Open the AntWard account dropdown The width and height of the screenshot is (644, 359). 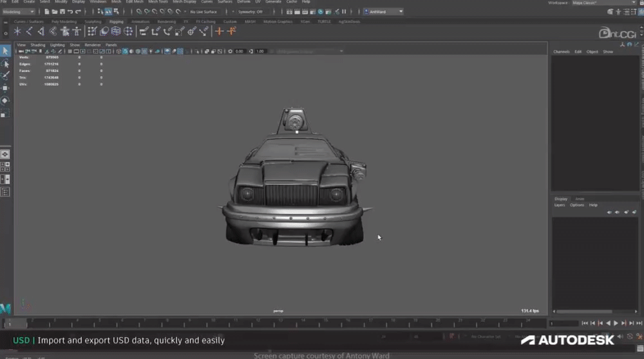(x=384, y=12)
